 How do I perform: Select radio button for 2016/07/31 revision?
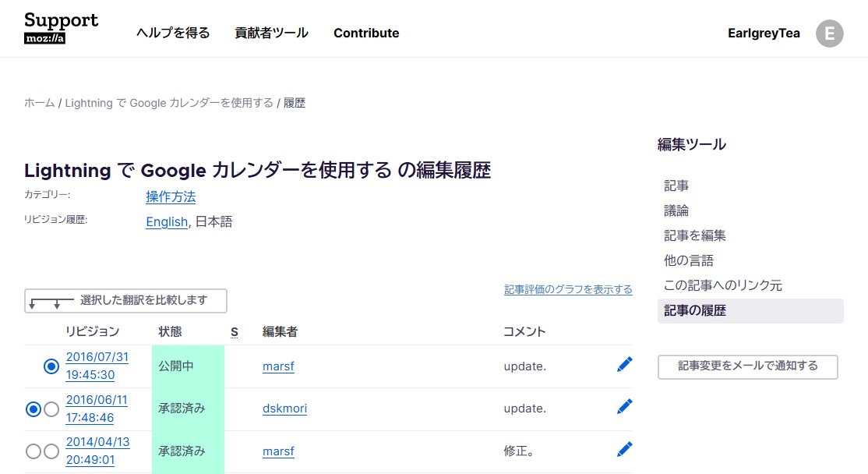(x=51, y=366)
